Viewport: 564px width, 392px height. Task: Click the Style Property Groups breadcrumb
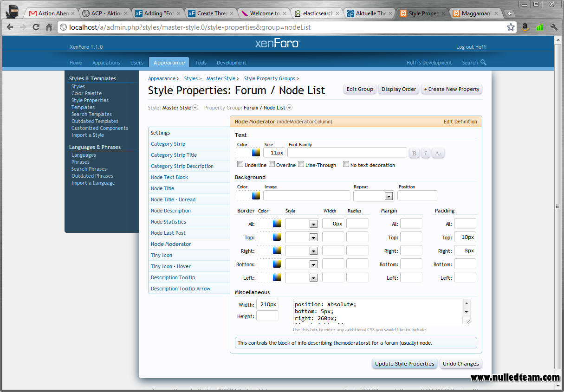[x=270, y=78]
